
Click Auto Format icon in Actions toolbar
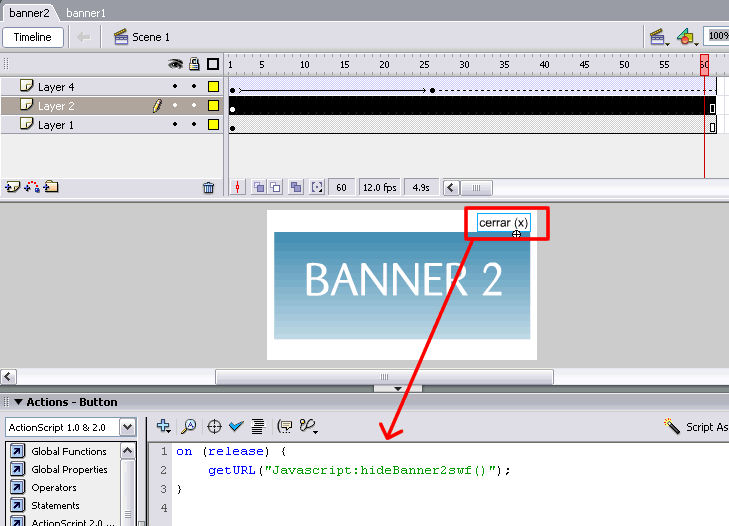pos(257,426)
